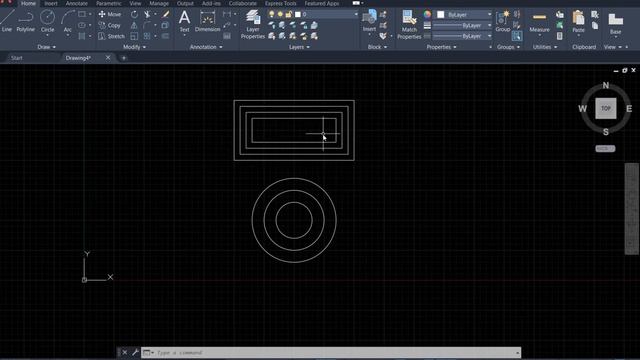Toggle layer 0 on/off light bulb
This screenshot has height=360, width=640.
pos(271,14)
